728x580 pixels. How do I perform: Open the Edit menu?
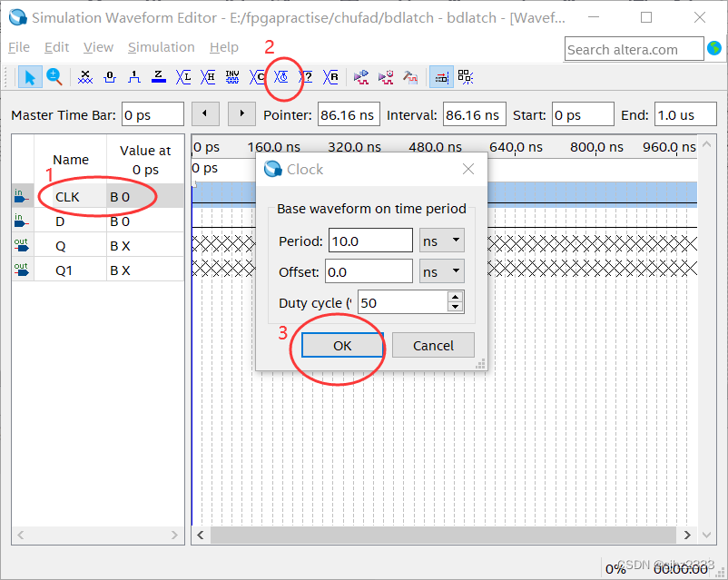click(56, 47)
